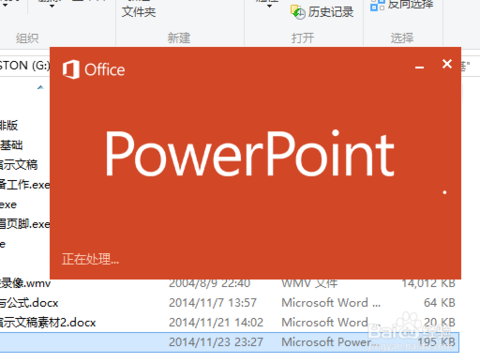Screen dimensions: 480x363
Task: Minimize the PowerPoint splash window
Action: point(419,68)
